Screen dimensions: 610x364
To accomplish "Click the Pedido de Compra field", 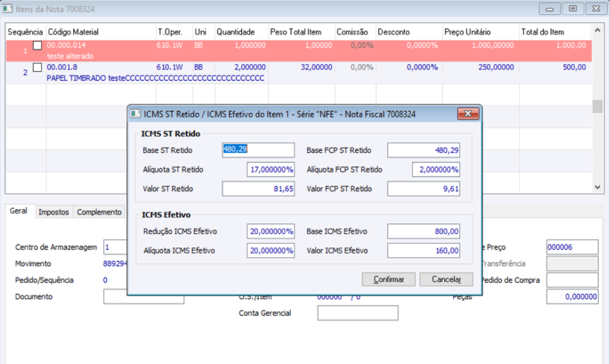I will pyautogui.click(x=572, y=280).
